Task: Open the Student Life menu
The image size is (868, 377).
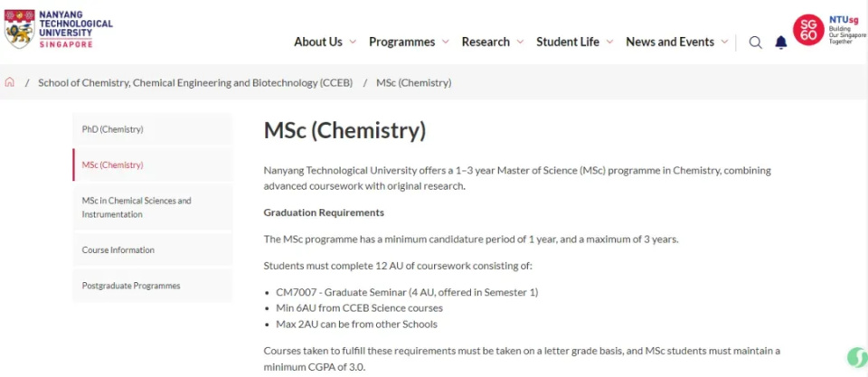Action: click(x=567, y=42)
